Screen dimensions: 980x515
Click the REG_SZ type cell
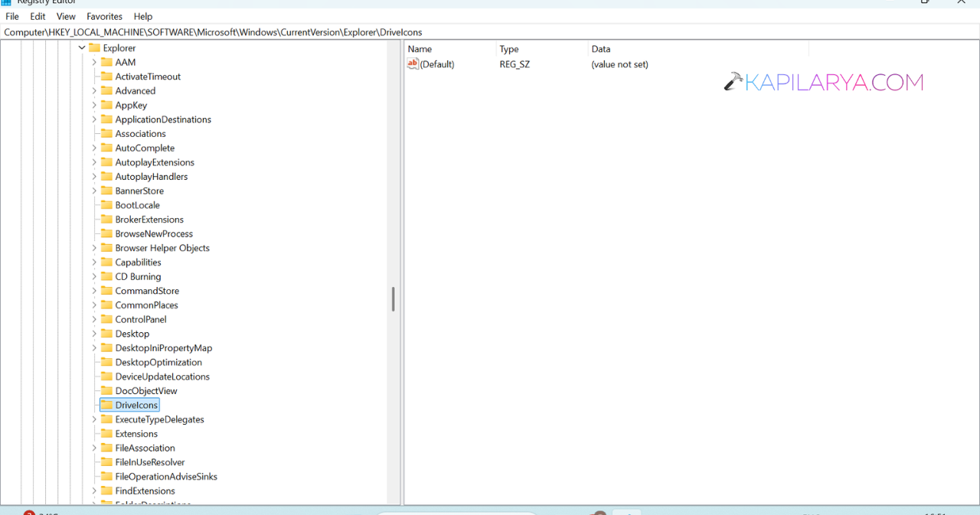(514, 64)
